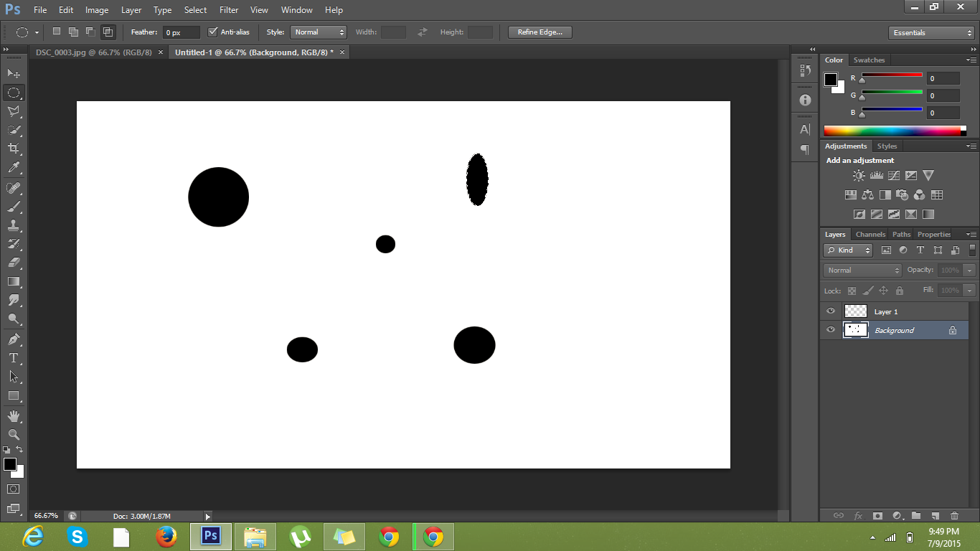Select the Brush tool
The width and height of the screenshot is (980, 551).
tap(14, 207)
